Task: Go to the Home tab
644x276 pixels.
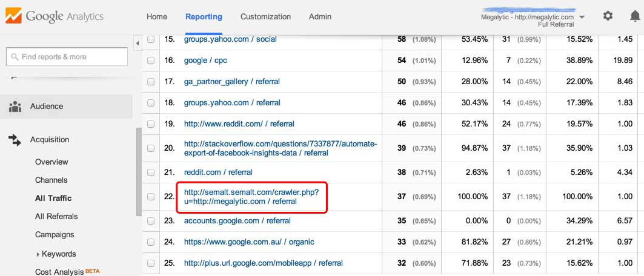Action: click(x=157, y=17)
